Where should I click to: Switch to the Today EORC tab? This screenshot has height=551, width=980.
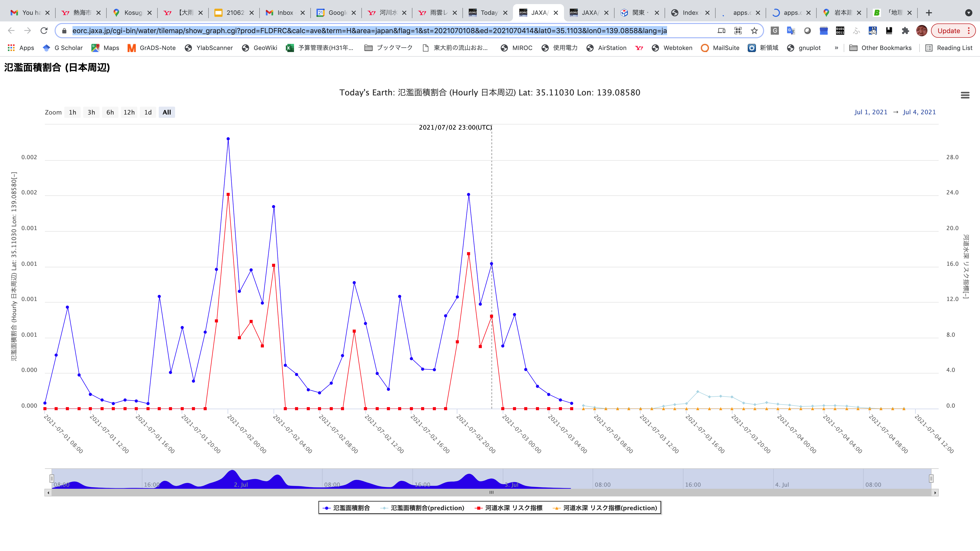tap(488, 12)
